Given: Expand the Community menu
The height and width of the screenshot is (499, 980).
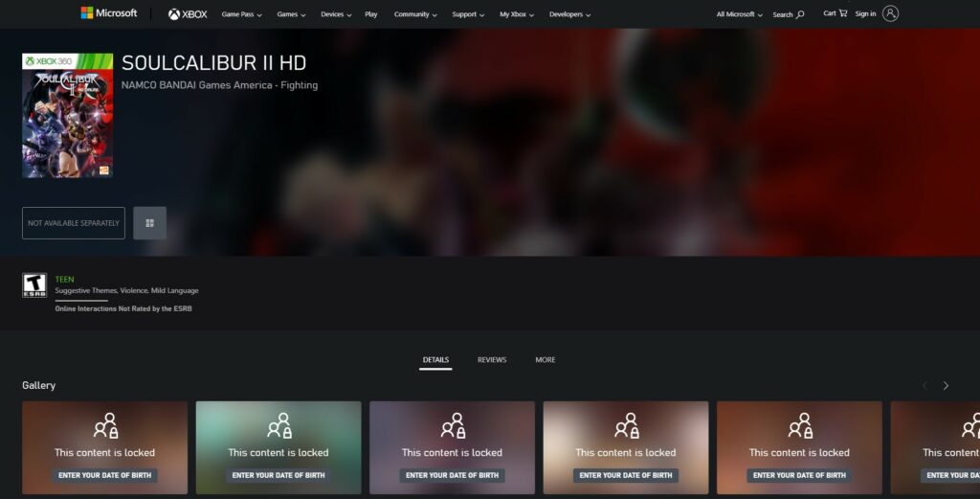Looking at the screenshot, I should tap(415, 14).
